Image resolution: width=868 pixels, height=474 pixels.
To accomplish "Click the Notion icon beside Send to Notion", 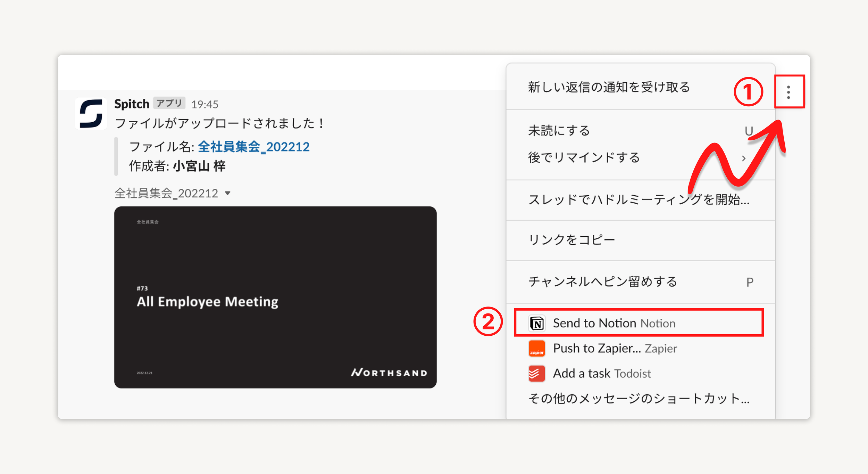I will pos(536,323).
